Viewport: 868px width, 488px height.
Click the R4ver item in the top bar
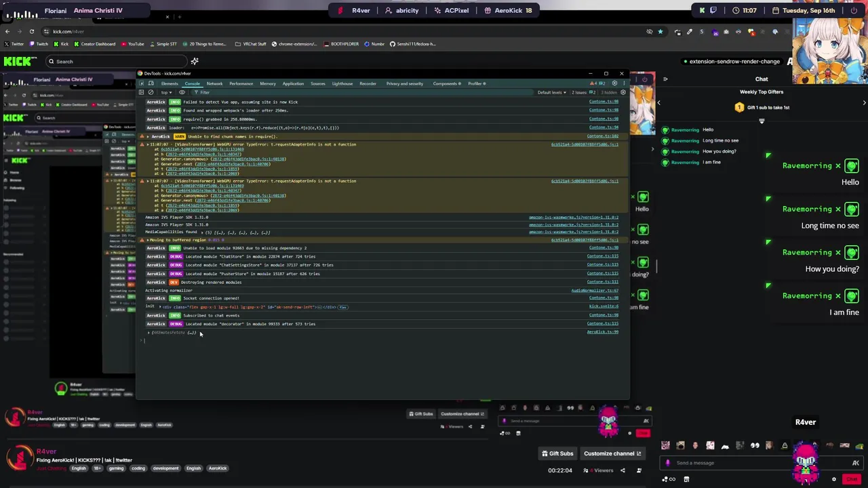(355, 10)
